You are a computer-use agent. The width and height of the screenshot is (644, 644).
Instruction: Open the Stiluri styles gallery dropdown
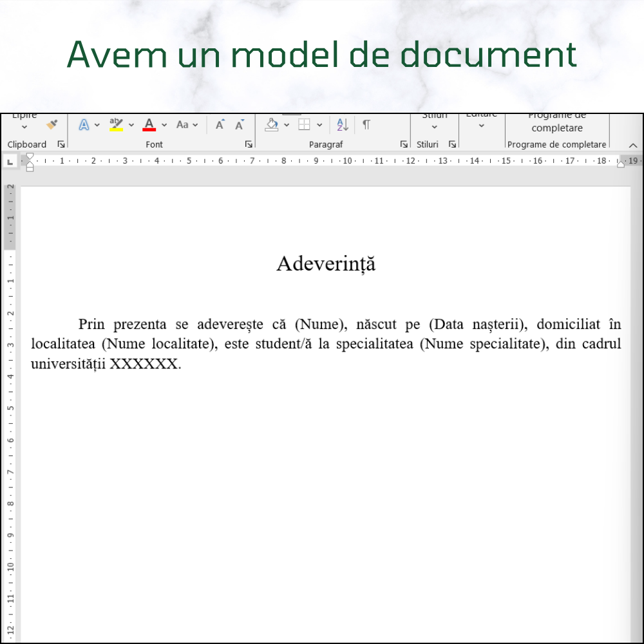coord(434,126)
